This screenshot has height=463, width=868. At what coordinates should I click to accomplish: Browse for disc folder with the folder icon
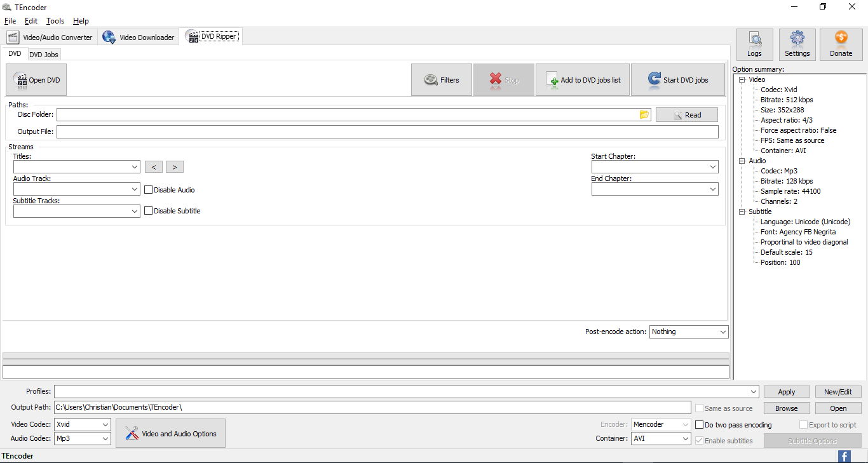(x=644, y=114)
